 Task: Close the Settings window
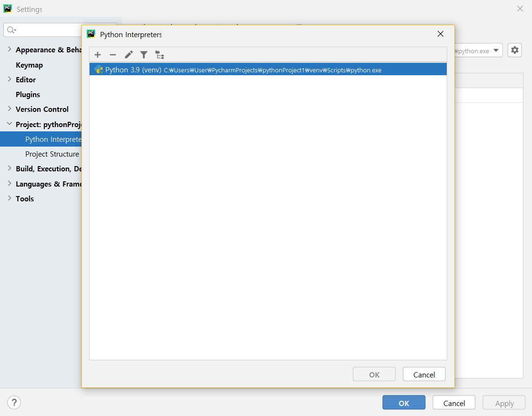tap(520, 9)
